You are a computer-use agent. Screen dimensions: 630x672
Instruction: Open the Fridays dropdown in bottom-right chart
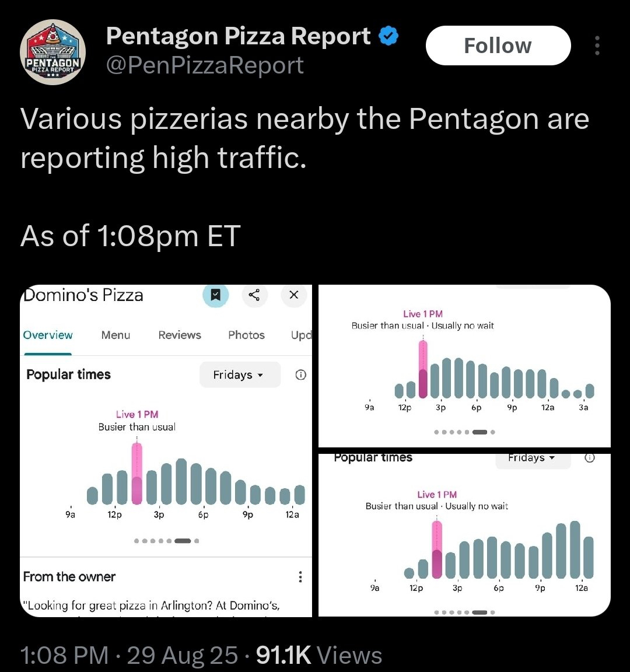coord(531,459)
